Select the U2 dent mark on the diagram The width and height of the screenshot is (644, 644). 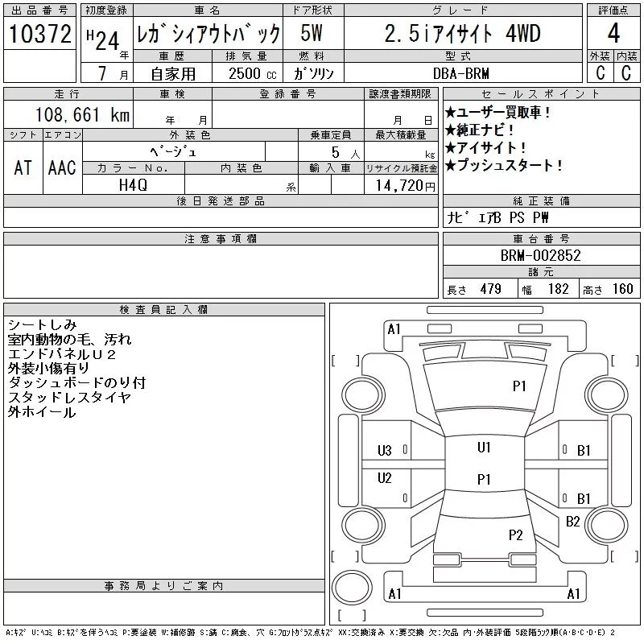pyautogui.click(x=385, y=478)
